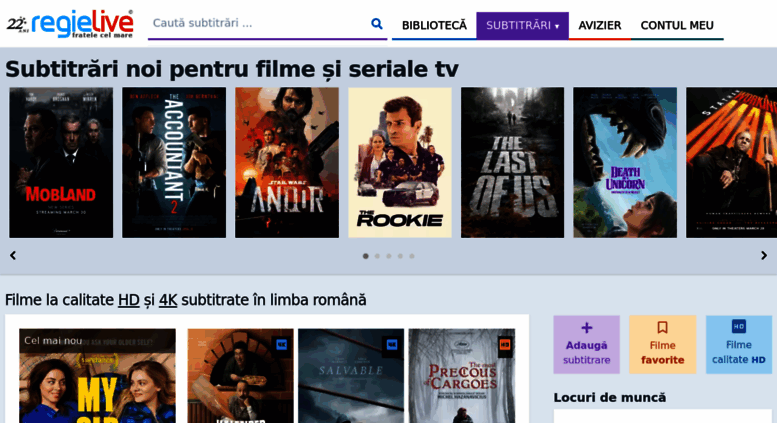
Task: Open The Accountant 2 poster
Action: coord(174,162)
